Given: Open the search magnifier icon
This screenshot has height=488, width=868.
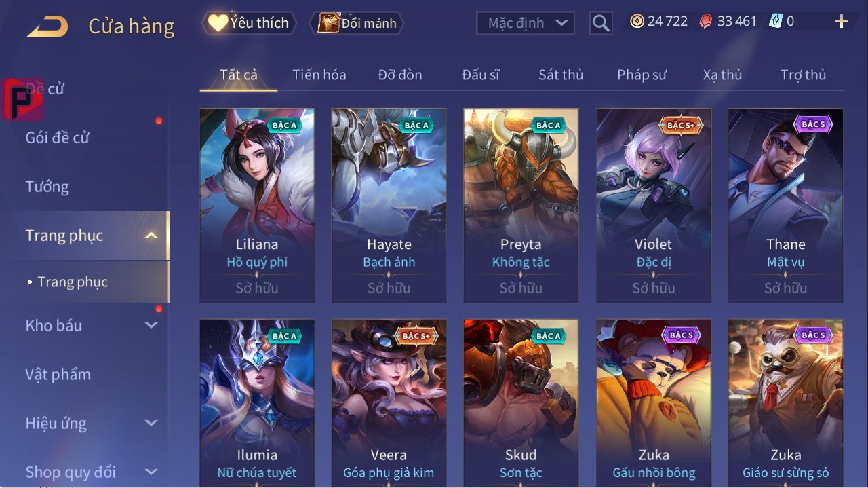Looking at the screenshot, I should click(601, 23).
